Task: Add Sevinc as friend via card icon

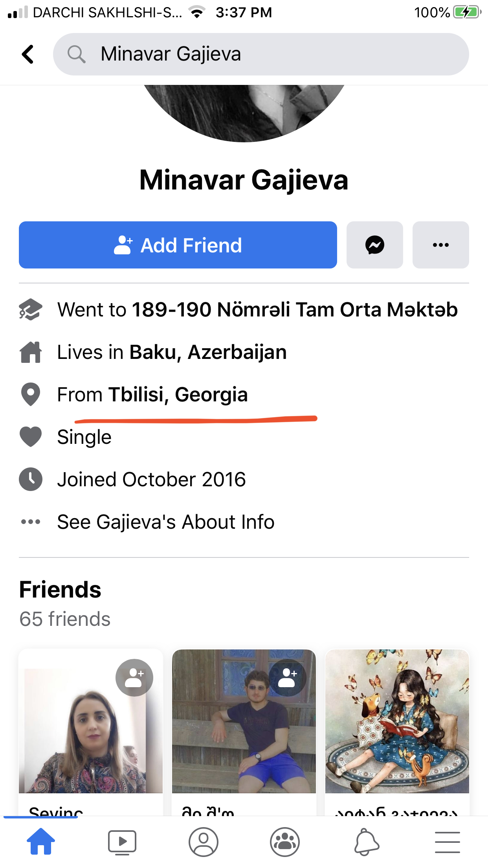Action: [x=134, y=678]
